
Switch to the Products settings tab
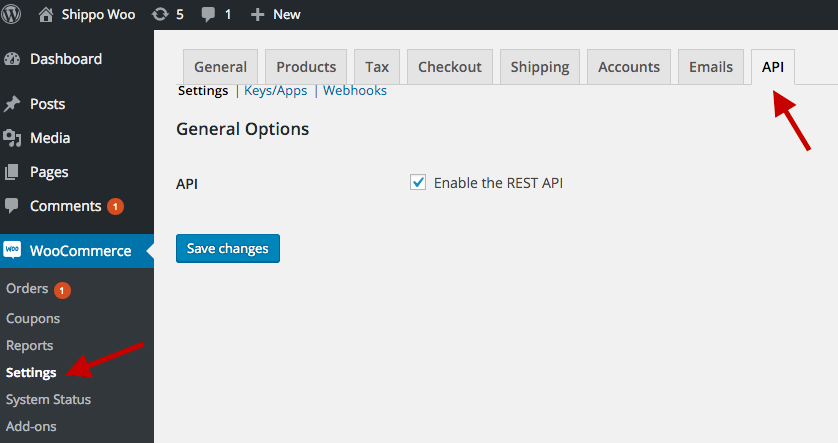(x=306, y=67)
